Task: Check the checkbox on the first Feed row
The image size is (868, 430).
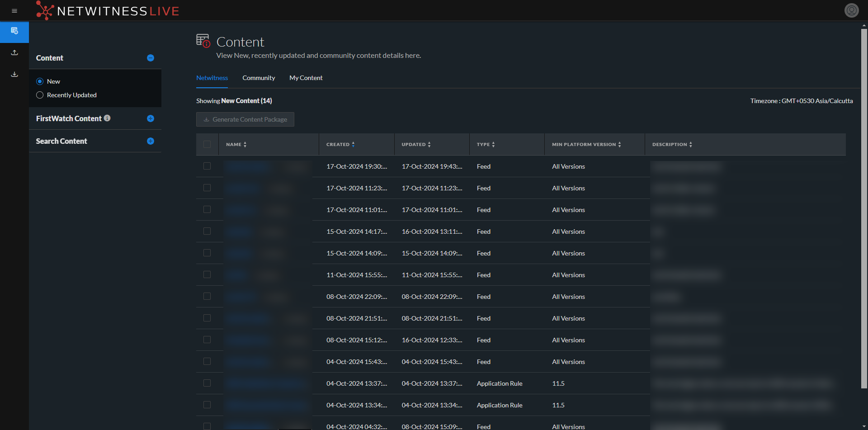Action: [207, 166]
